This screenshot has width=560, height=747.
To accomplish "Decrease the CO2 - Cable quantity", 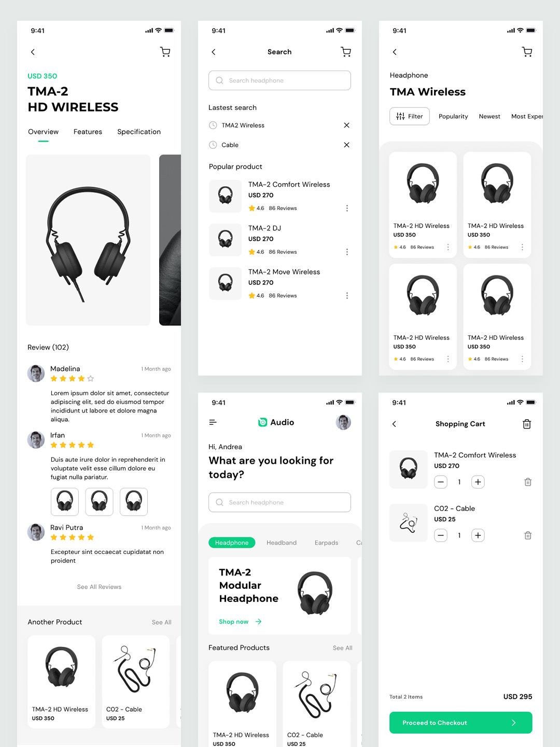I will (441, 535).
